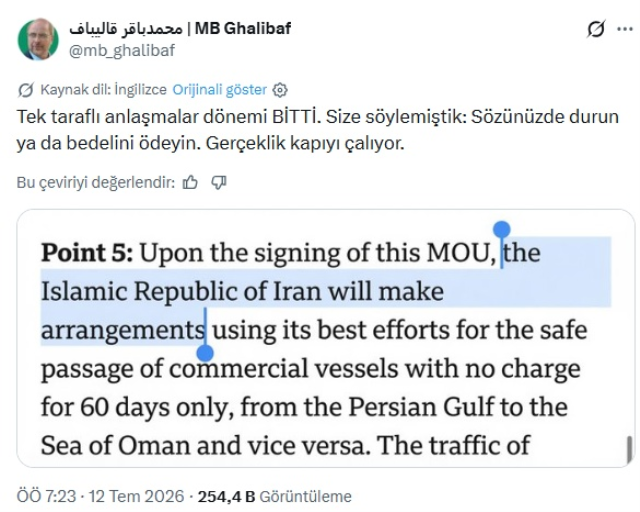Click the 254,4 B Görüntüleme count
Image resolution: width=640 pixels, height=512 pixels.
point(275,496)
